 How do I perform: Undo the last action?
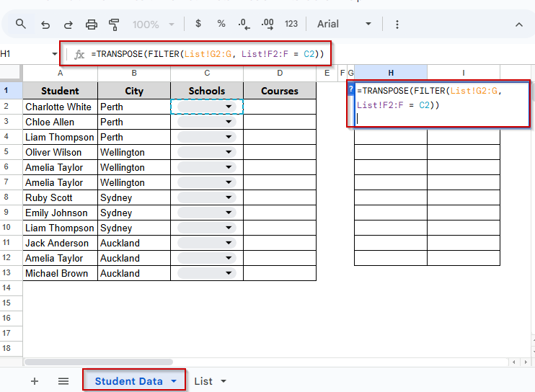point(45,24)
